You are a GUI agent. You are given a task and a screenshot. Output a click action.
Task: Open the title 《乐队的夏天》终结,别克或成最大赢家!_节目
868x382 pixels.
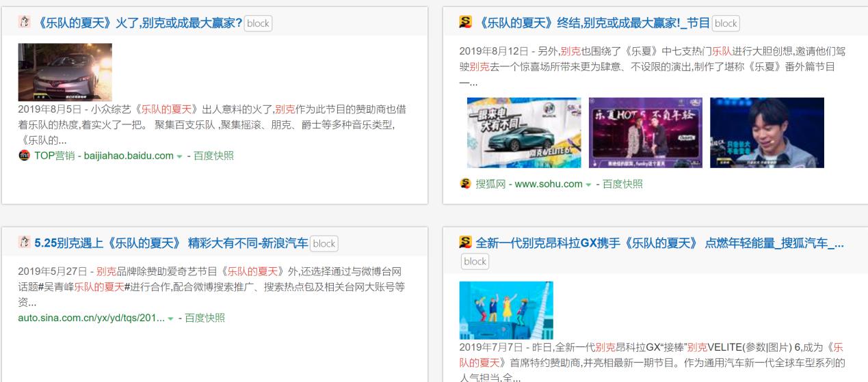(x=592, y=23)
